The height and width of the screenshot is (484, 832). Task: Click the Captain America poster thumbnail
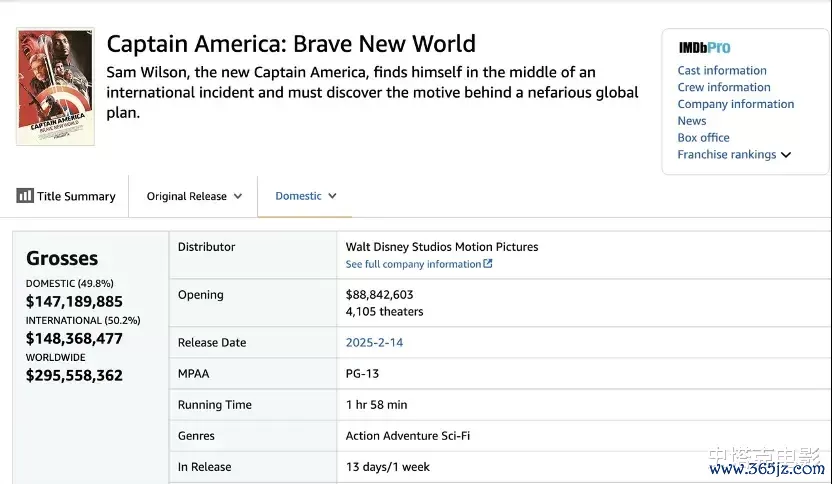coord(55,87)
